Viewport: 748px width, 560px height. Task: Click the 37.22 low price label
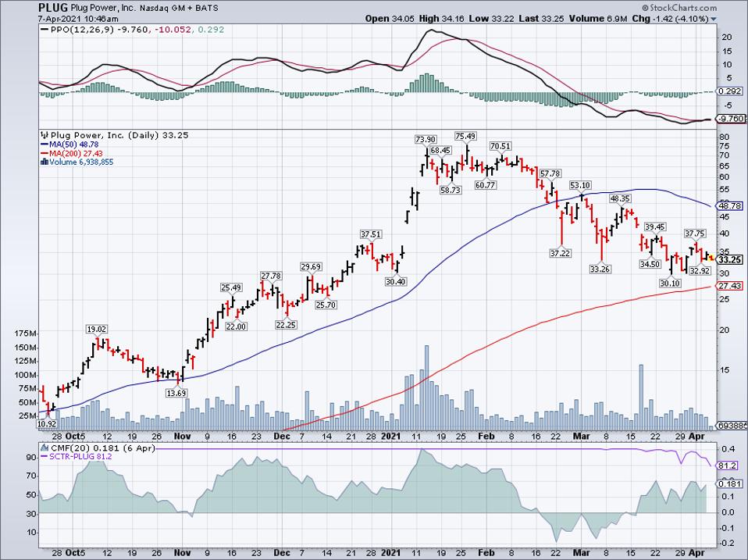click(560, 253)
